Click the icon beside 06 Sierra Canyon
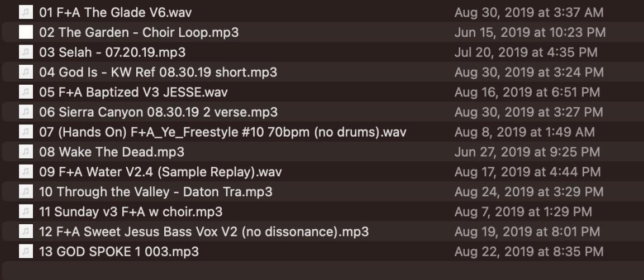 point(25,112)
